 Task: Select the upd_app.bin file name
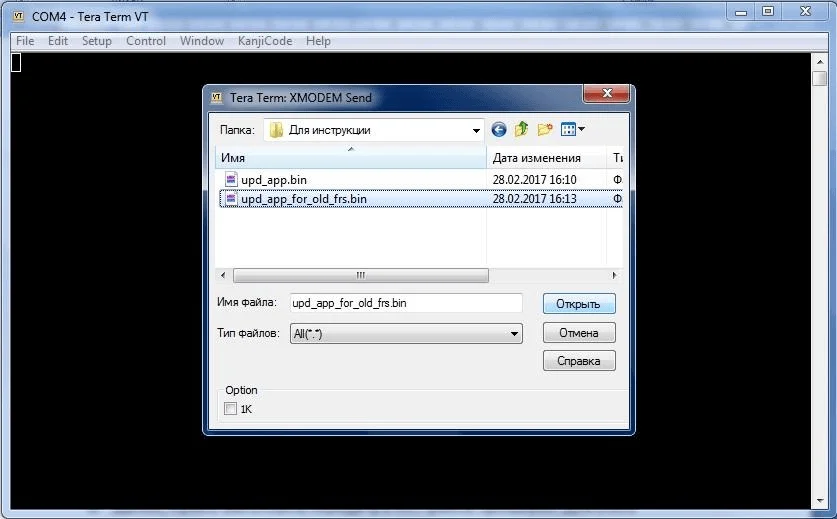274,179
